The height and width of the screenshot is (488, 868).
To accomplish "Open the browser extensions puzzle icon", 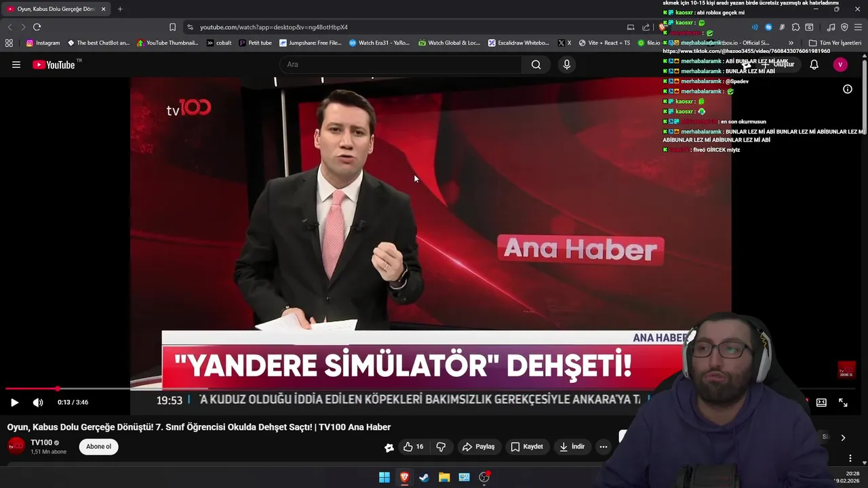I will [x=795, y=27].
